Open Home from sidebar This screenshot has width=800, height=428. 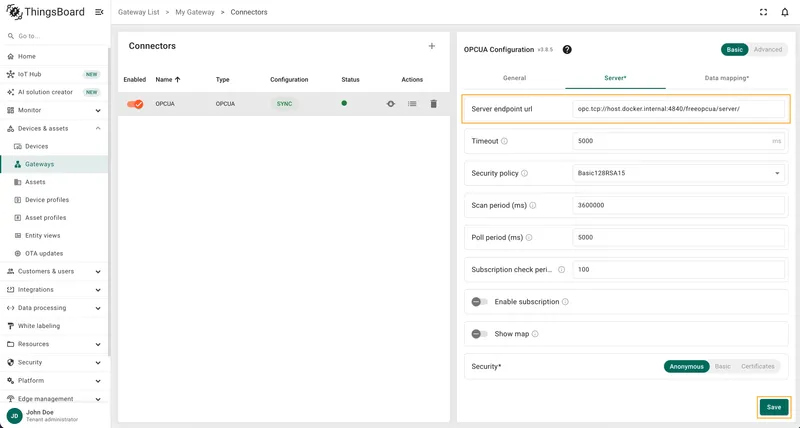pyautogui.click(x=54, y=56)
